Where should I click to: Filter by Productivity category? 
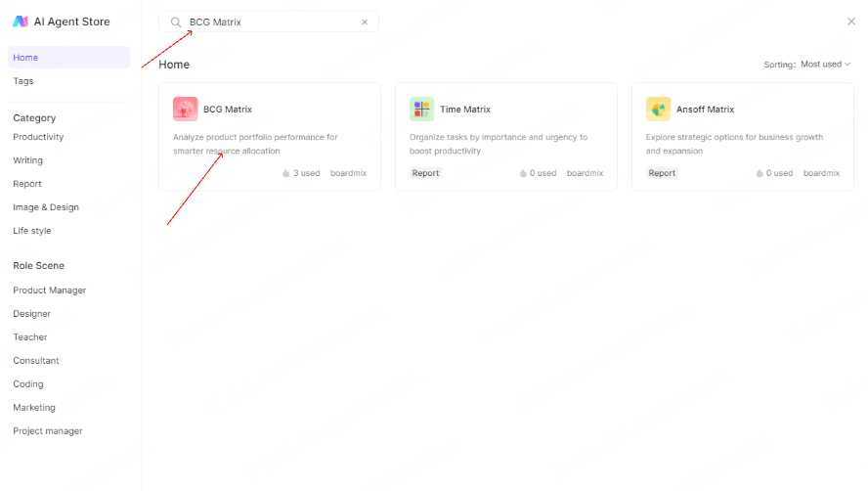coord(38,137)
